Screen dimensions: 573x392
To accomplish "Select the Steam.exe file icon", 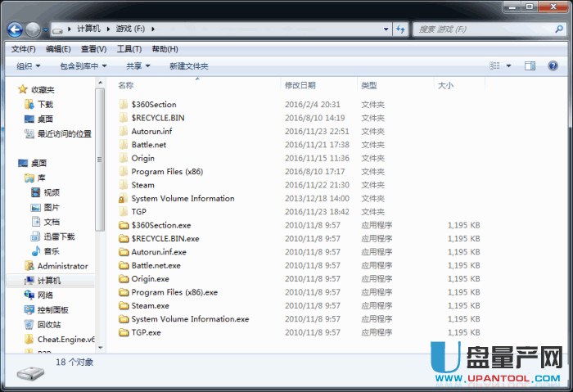I will pos(124,305).
